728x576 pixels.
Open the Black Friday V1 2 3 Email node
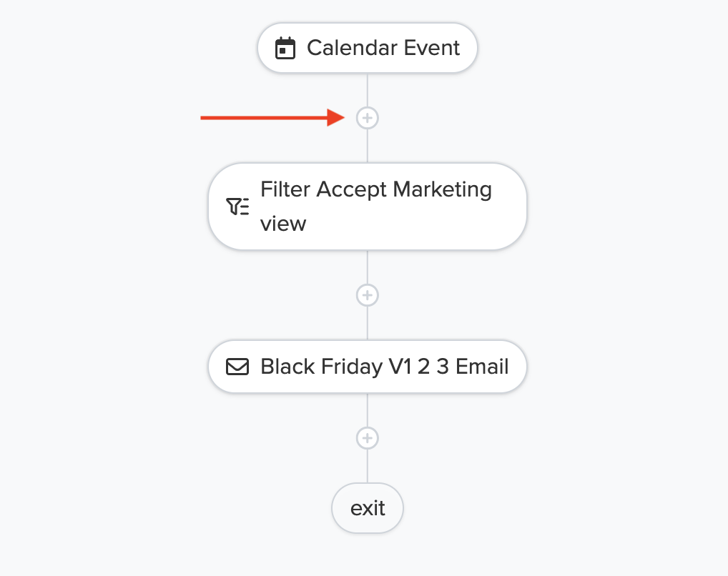coord(368,367)
